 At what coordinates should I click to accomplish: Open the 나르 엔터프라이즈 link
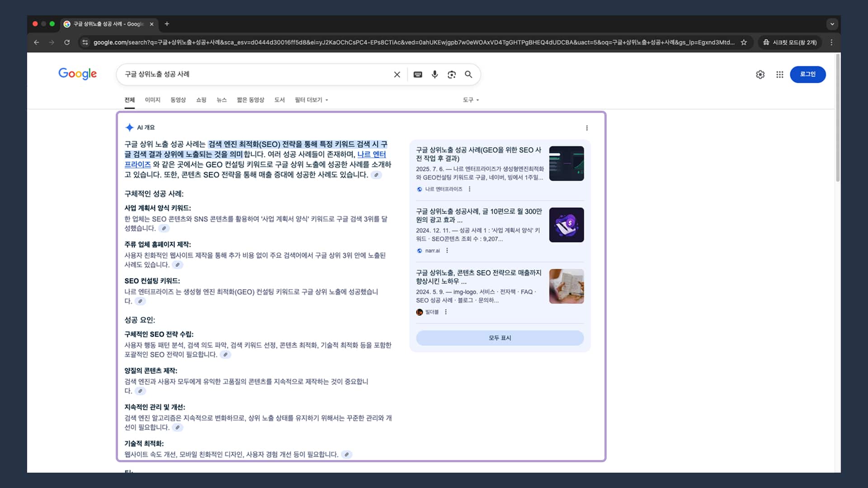[371, 155]
